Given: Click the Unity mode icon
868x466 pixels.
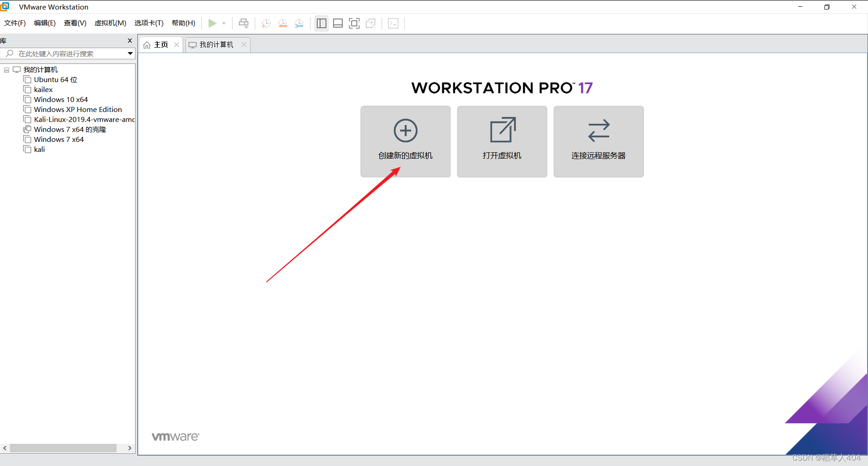Looking at the screenshot, I should pos(371,23).
